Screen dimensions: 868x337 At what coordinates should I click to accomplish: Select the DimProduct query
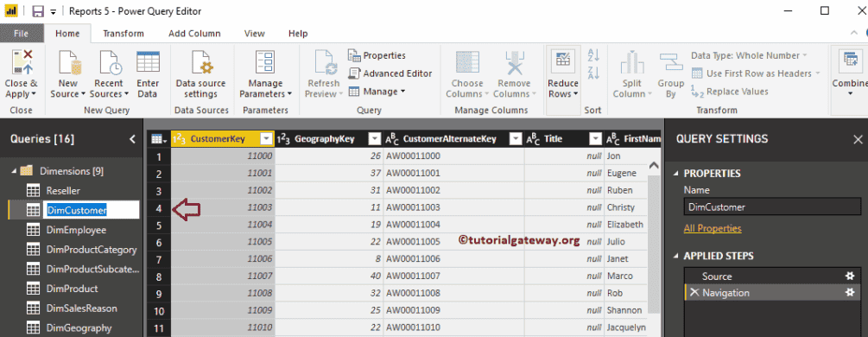72,289
